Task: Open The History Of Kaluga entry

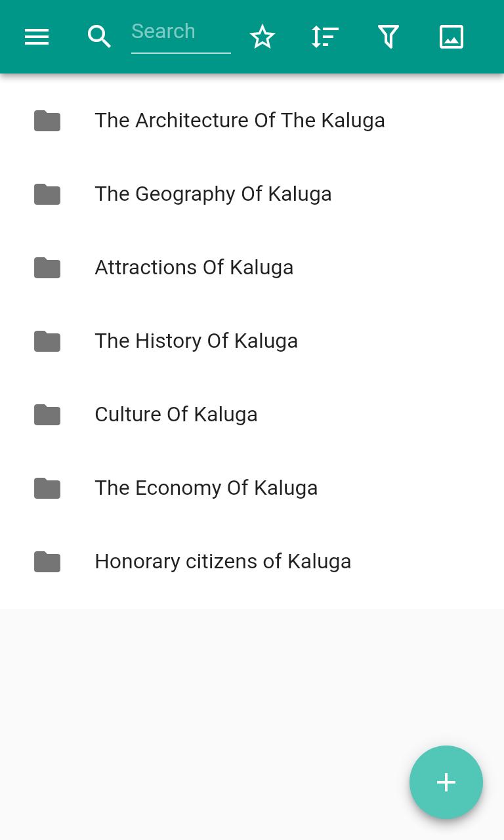Action: tap(196, 341)
